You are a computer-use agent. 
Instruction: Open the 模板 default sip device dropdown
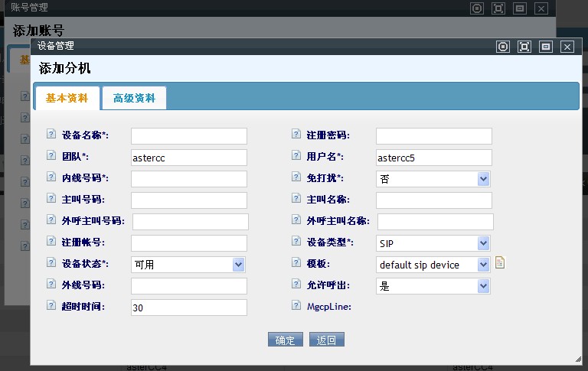point(482,265)
